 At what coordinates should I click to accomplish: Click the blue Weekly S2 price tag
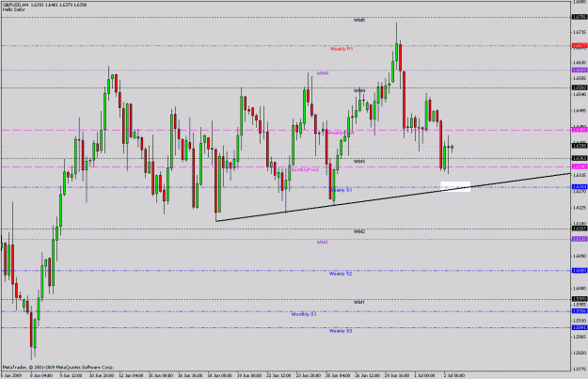580,270
